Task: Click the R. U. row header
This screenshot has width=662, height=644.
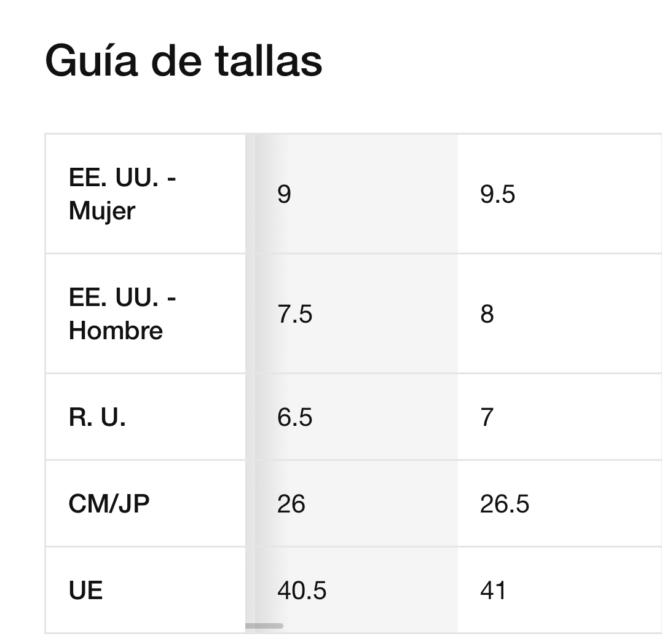Action: pyautogui.click(x=145, y=417)
